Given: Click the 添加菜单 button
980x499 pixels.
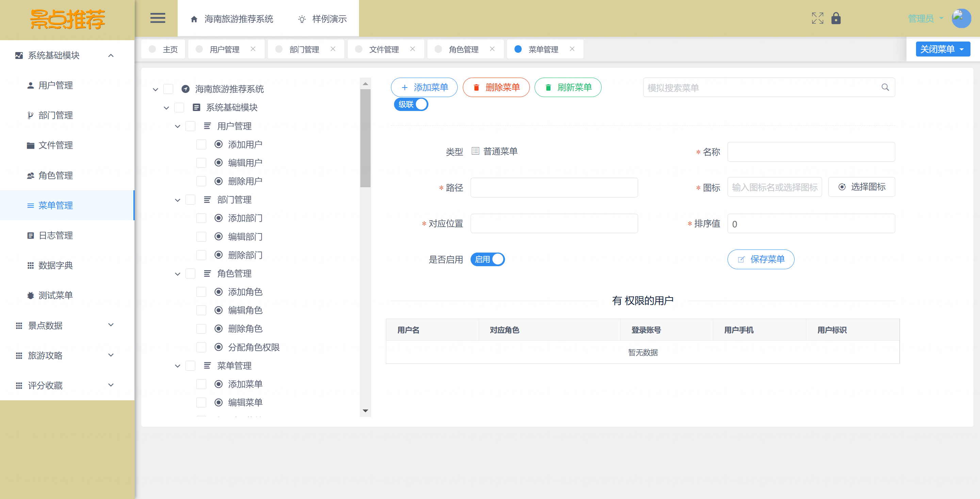Looking at the screenshot, I should tap(424, 87).
